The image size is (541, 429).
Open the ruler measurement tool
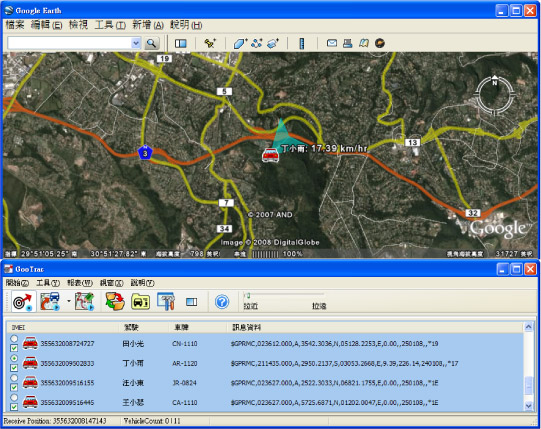(302, 43)
